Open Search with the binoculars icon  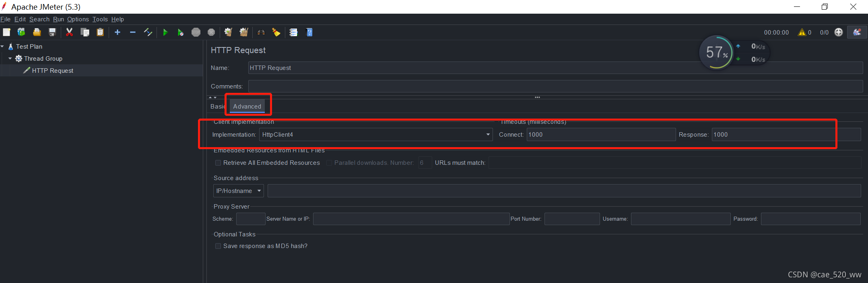tap(261, 32)
